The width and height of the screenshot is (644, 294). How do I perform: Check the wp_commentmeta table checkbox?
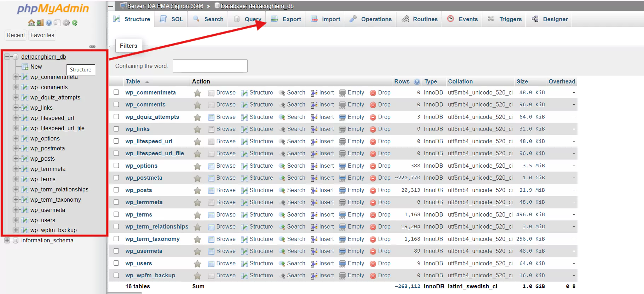pos(116,92)
